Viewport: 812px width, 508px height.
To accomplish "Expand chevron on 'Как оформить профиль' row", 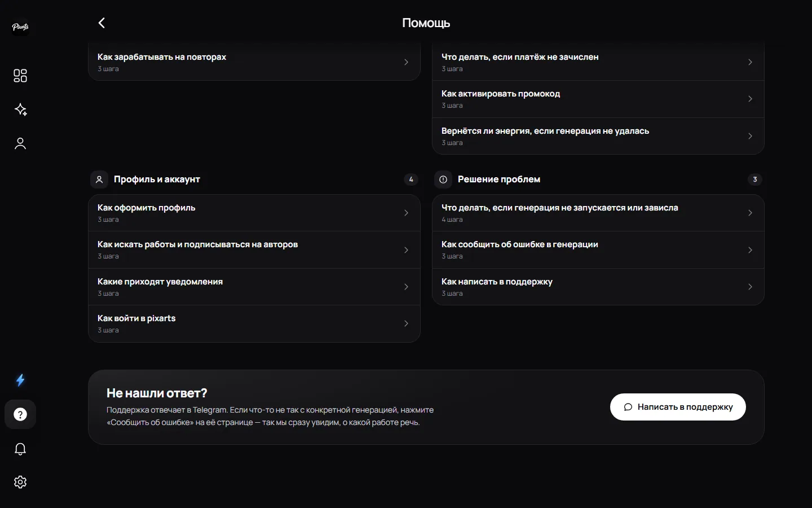I will point(406,213).
